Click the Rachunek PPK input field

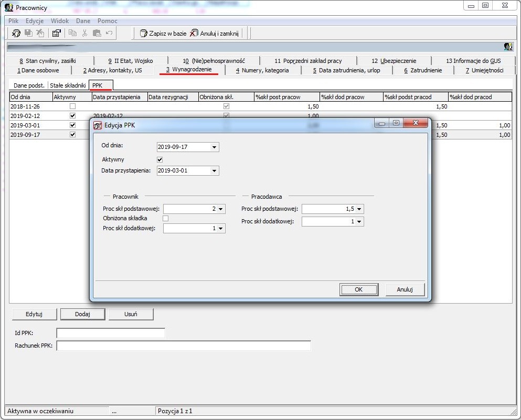point(184,346)
